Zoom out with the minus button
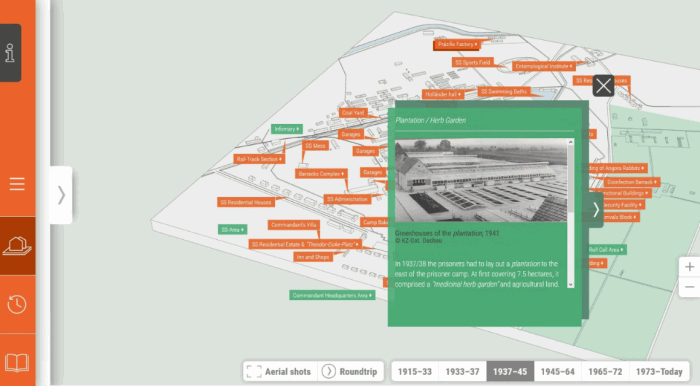The height and width of the screenshot is (386, 700). [689, 287]
